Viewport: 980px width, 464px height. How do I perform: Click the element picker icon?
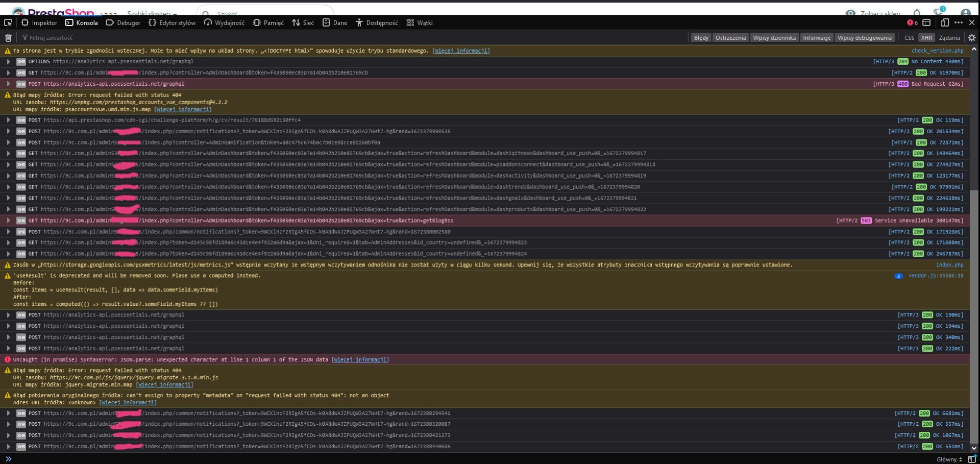pyautogui.click(x=8, y=22)
